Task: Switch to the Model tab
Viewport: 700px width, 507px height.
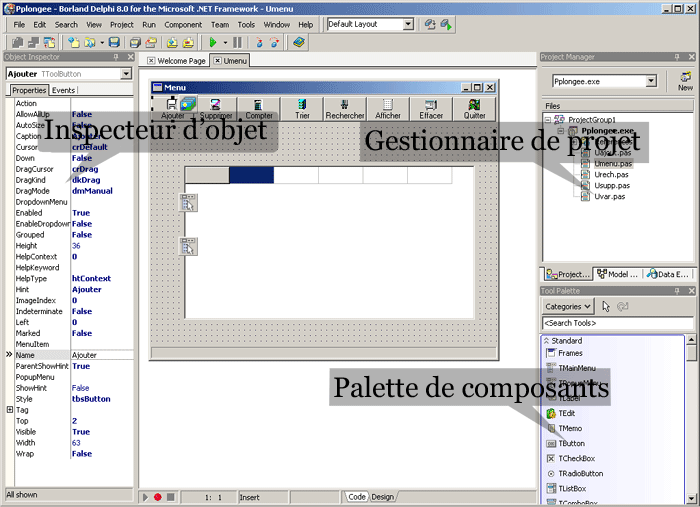Action: [x=618, y=274]
